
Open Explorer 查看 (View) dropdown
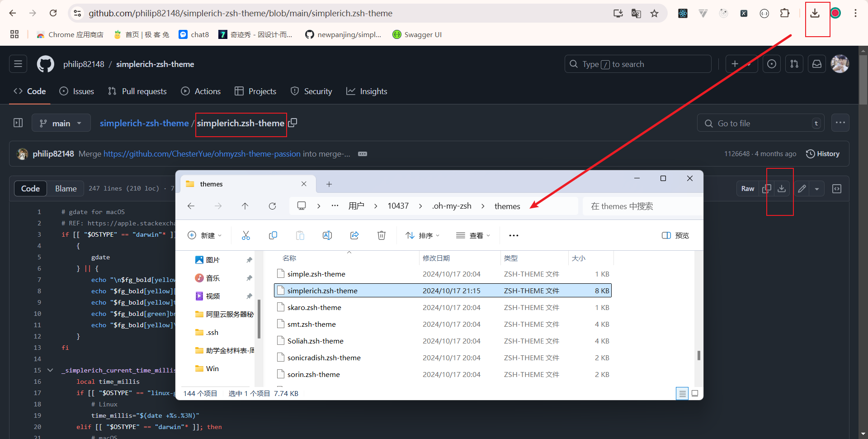click(x=473, y=235)
